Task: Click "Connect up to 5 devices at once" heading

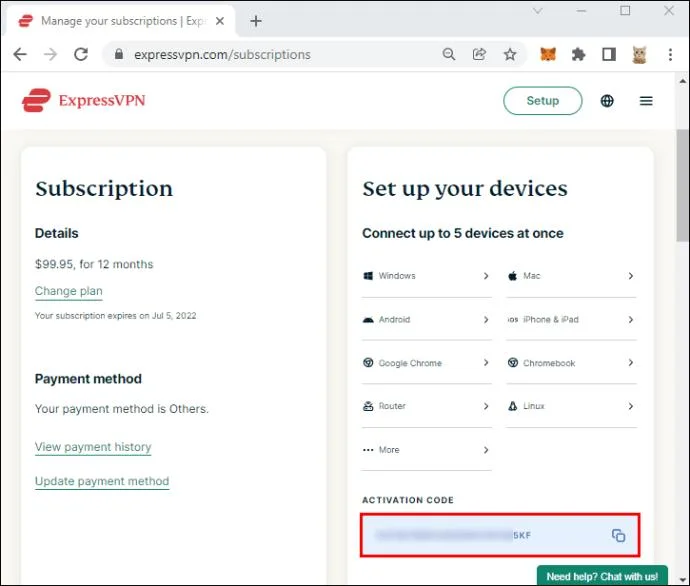Action: click(x=462, y=233)
